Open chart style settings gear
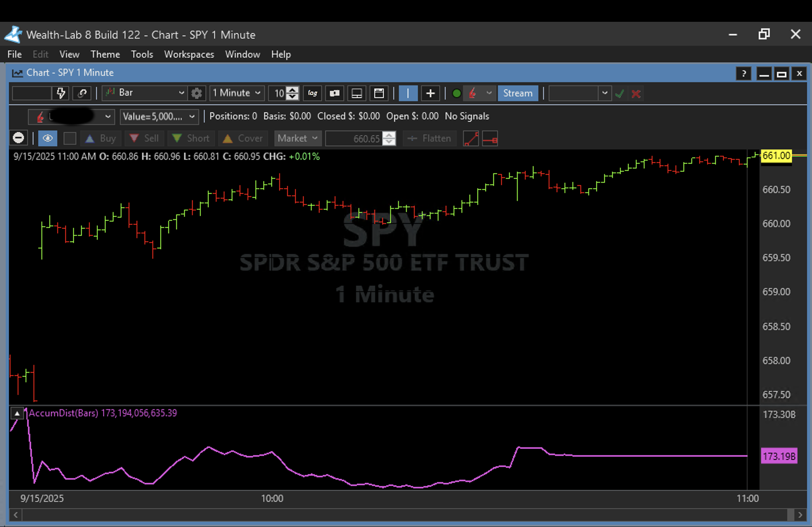Image resolution: width=812 pixels, height=527 pixels. 197,94
